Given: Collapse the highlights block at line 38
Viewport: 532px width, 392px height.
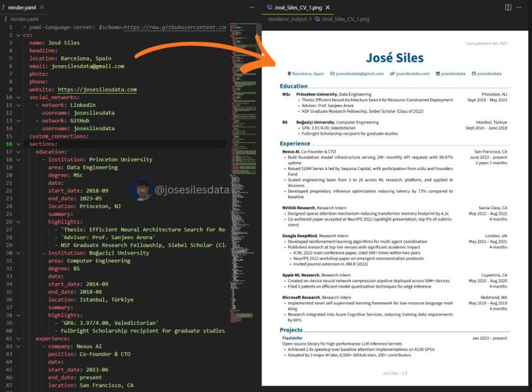Looking at the screenshot, I should click(19, 316).
